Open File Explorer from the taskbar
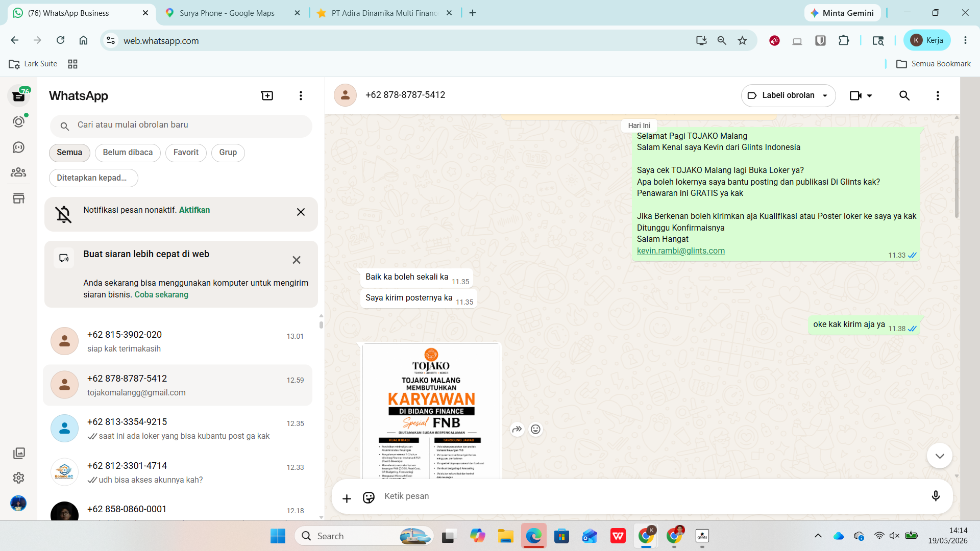The width and height of the screenshot is (980, 551). click(x=505, y=536)
